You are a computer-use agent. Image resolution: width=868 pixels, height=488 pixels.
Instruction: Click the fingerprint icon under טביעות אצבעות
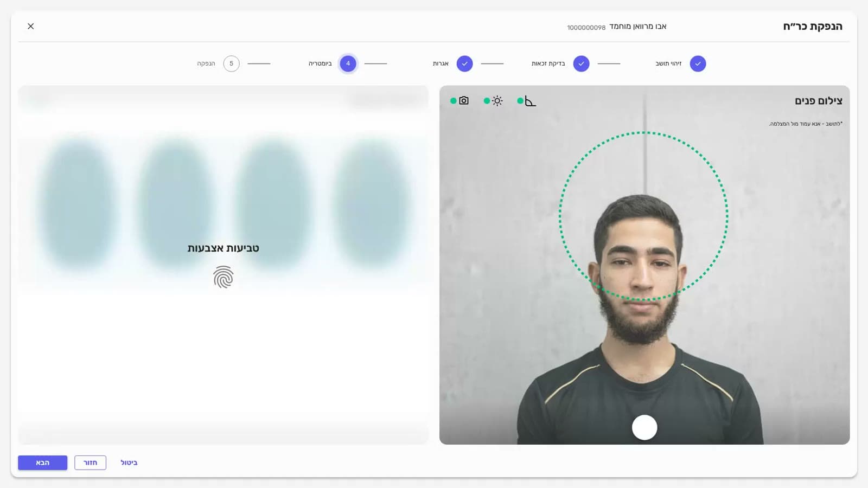pyautogui.click(x=223, y=277)
